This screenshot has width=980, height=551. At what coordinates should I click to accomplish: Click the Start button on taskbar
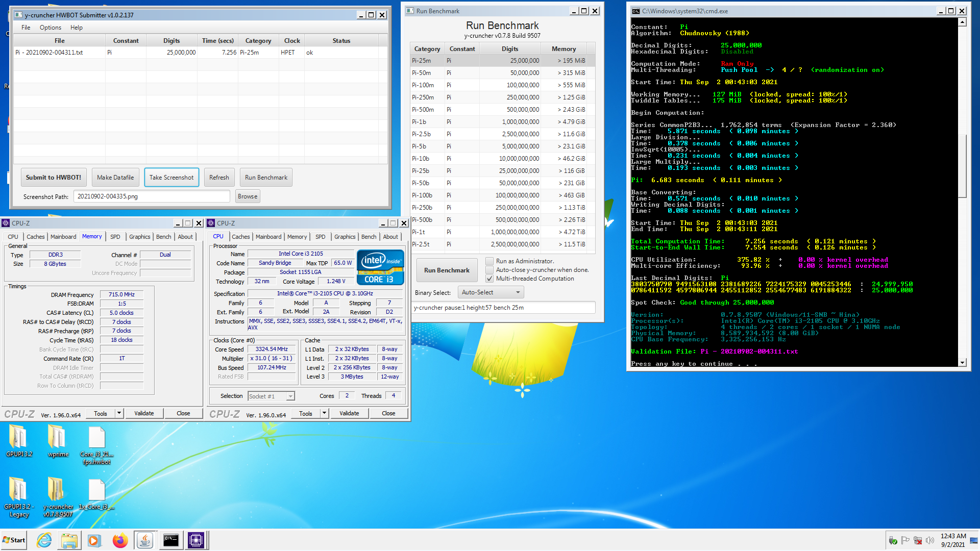[14, 540]
